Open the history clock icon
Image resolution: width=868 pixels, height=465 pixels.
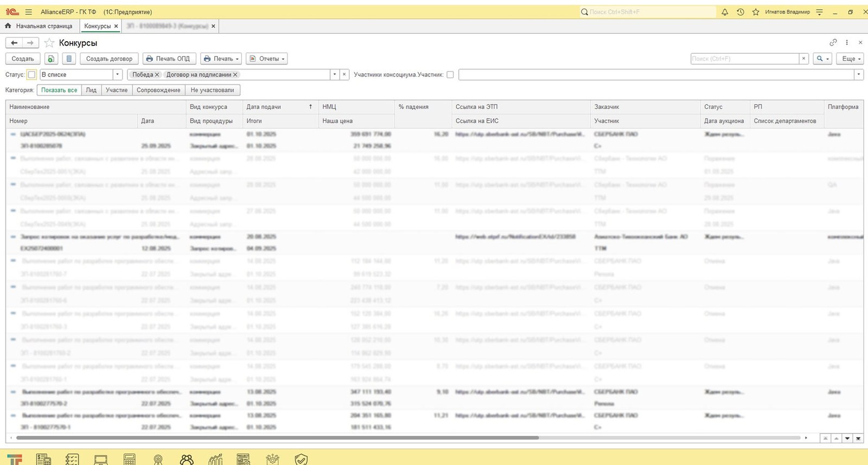741,12
